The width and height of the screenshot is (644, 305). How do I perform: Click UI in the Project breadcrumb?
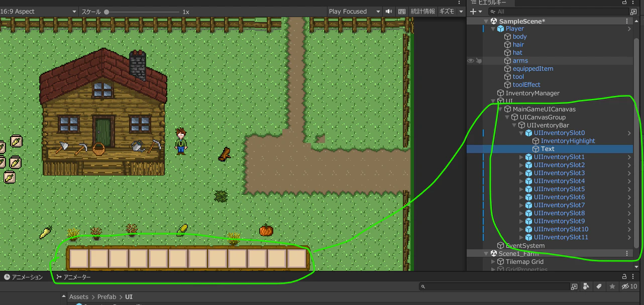[x=129, y=297]
